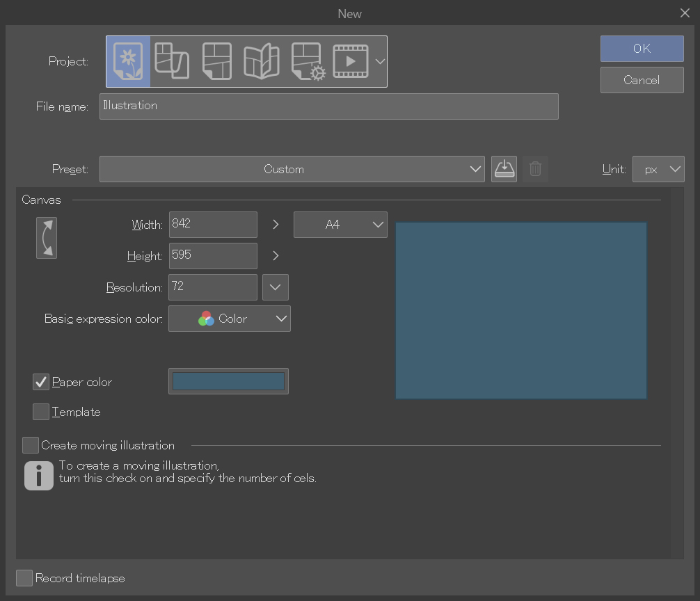Select the Animation project type icon
700x601 pixels.
coord(351,61)
